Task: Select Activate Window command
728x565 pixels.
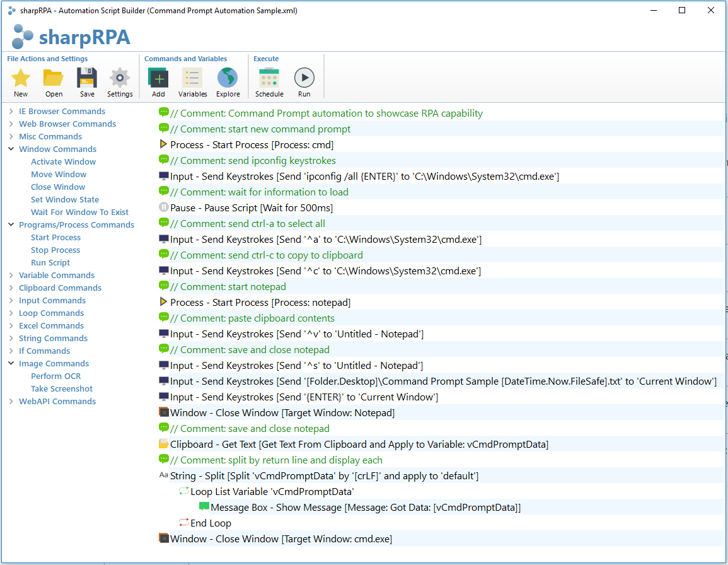Action: 63,161
